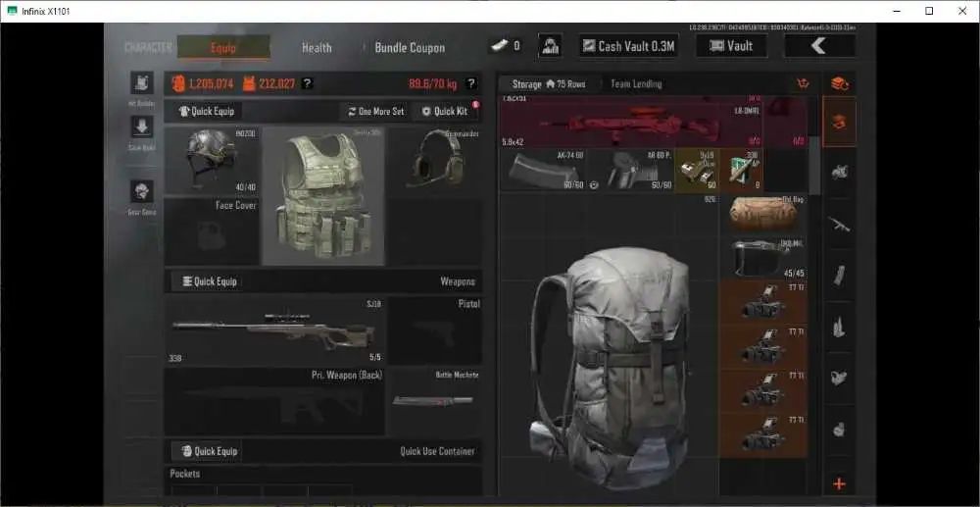Select the top orange stacked-crates storage filter
This screenshot has width=980, height=507.
(x=840, y=83)
